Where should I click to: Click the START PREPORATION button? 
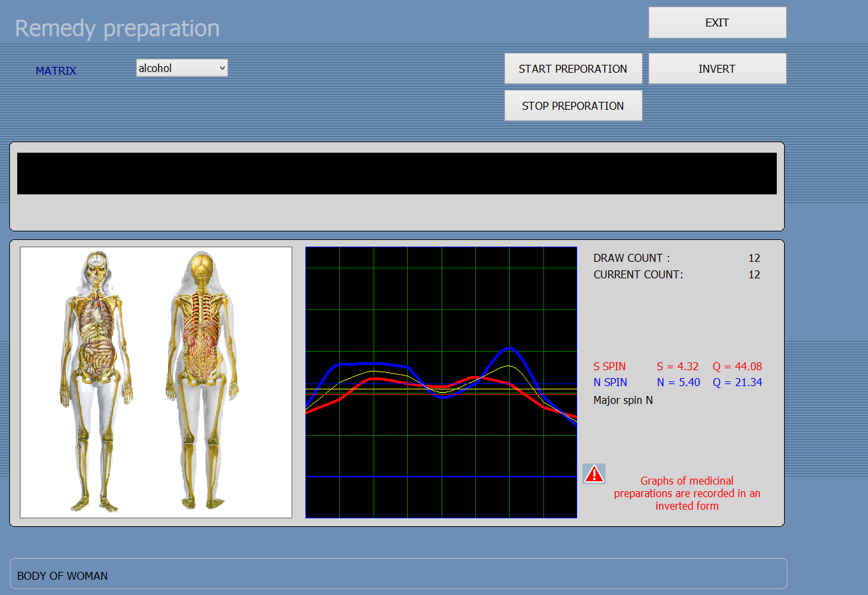pyautogui.click(x=573, y=69)
